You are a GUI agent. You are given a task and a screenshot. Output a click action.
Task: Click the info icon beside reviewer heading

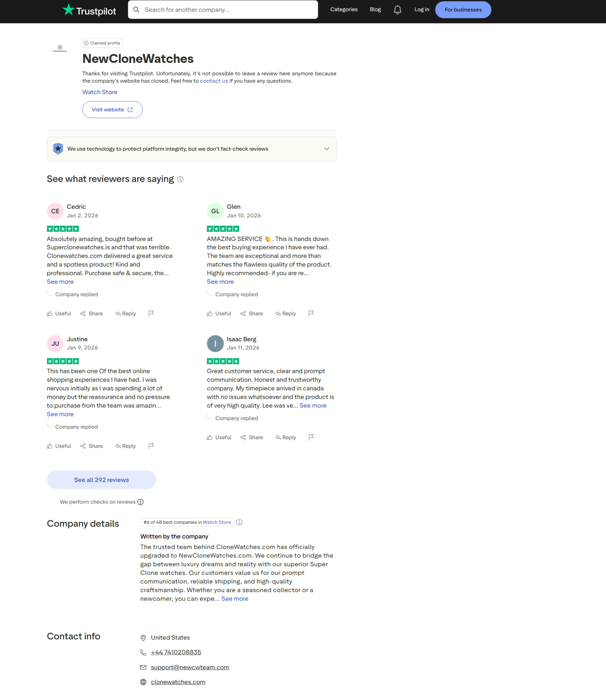coord(180,179)
